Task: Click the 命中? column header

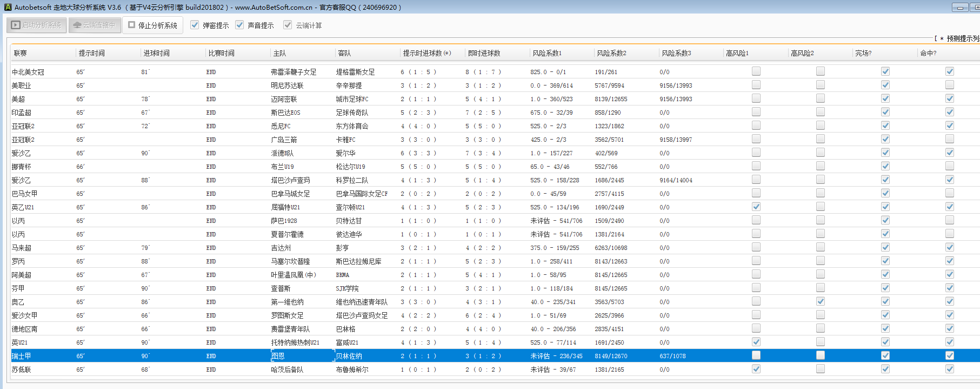Action: 928,53
